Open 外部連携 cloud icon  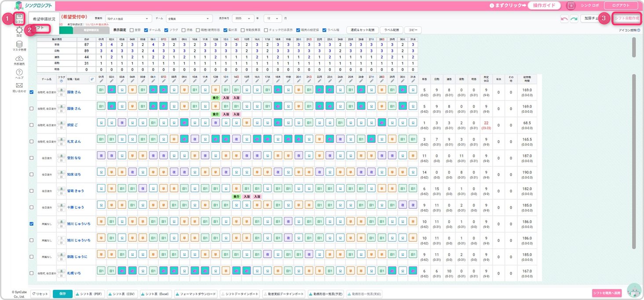click(19, 60)
